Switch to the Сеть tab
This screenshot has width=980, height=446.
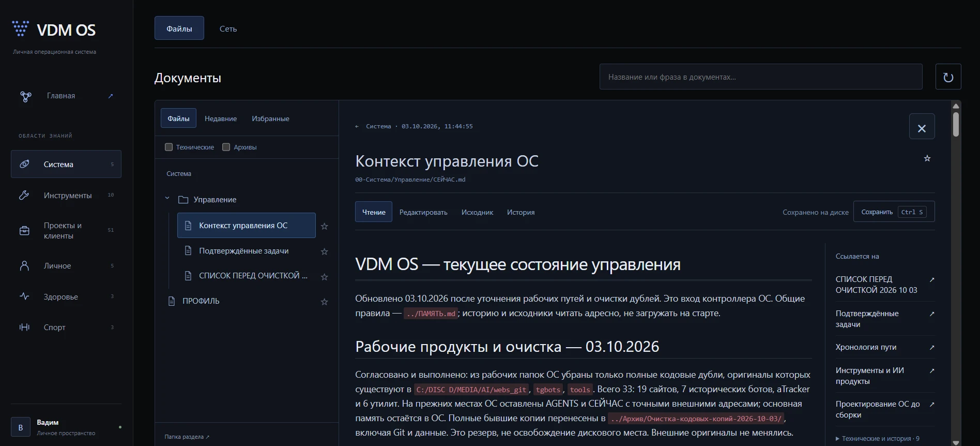coord(228,28)
